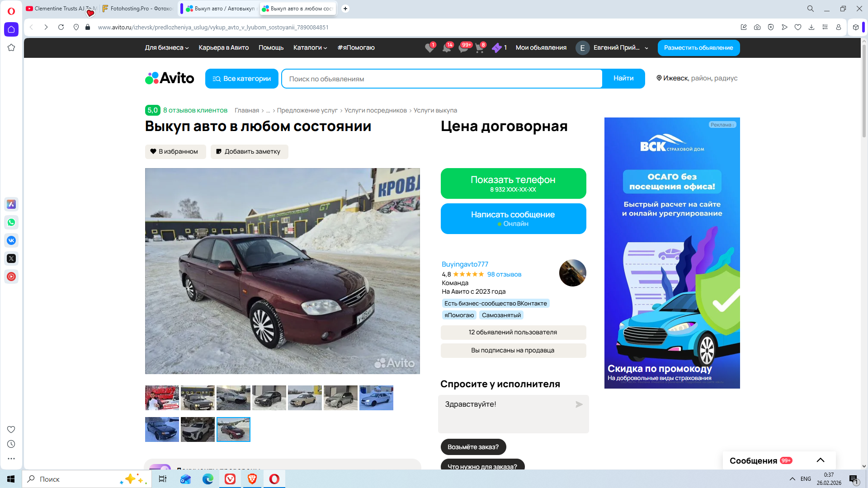868x488 pixels.
Task: Toggle the 'В избранном' favorite button
Action: (x=175, y=152)
